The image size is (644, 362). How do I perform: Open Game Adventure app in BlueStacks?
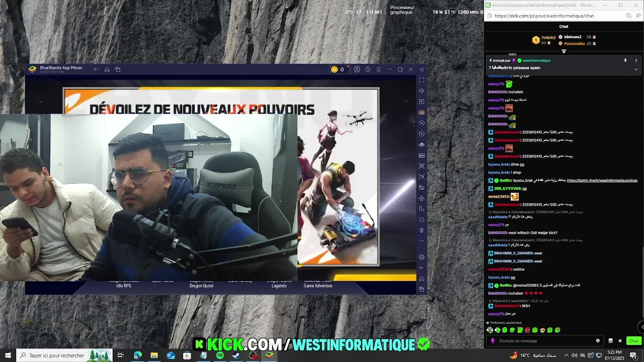(x=318, y=286)
